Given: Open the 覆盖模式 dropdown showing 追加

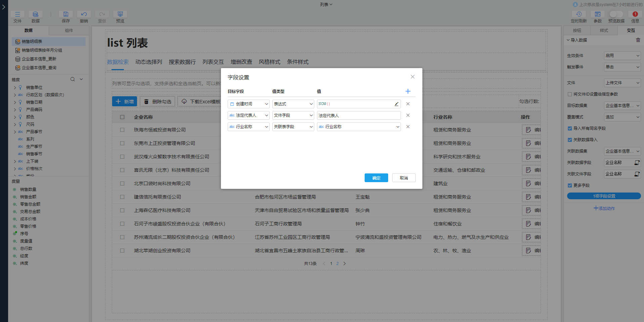Looking at the screenshot, I should pyautogui.click(x=622, y=117).
